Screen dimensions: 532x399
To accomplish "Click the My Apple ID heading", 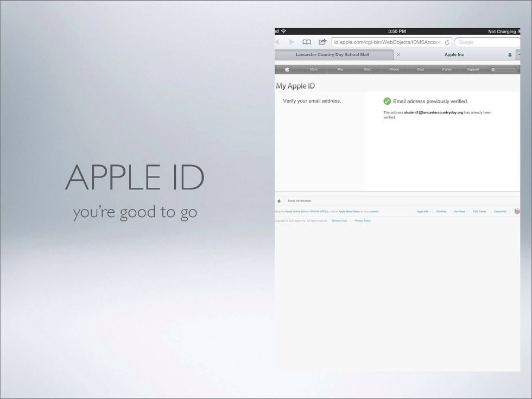I will (295, 86).
